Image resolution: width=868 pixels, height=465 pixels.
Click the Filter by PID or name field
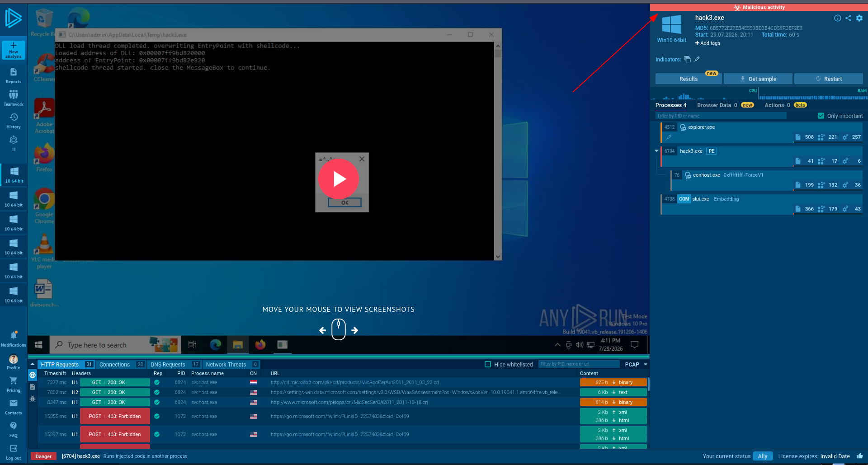[x=721, y=116]
